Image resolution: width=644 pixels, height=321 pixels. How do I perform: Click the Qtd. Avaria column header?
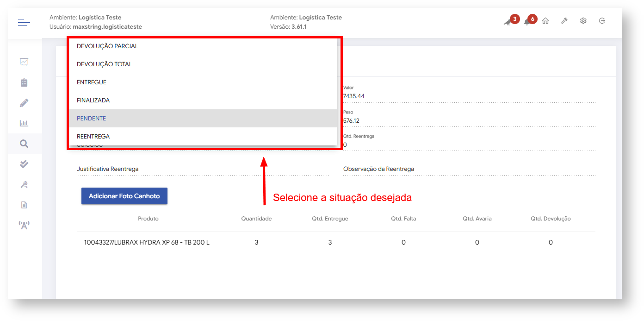[x=477, y=219]
